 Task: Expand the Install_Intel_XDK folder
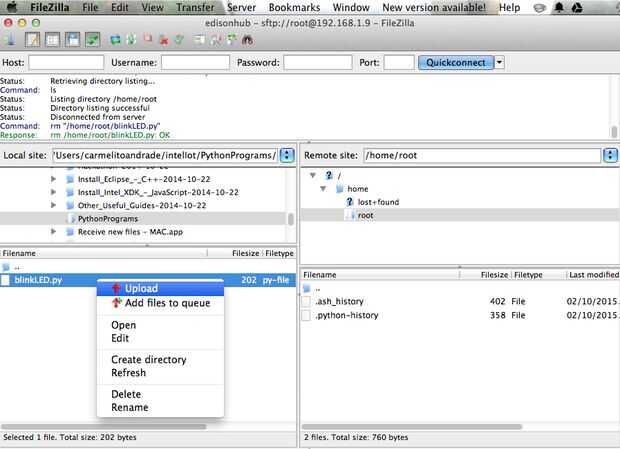coord(53,192)
